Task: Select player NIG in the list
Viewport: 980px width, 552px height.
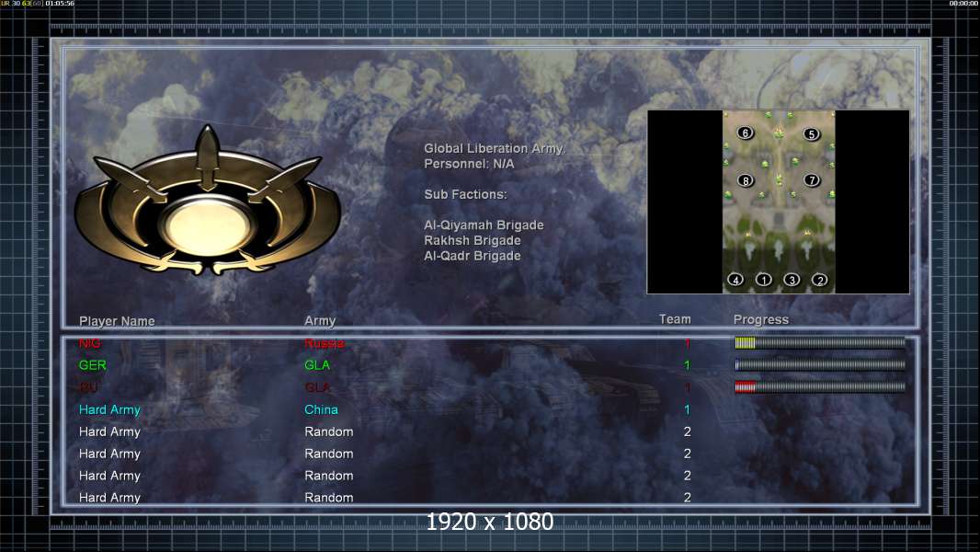Action: 89,342
